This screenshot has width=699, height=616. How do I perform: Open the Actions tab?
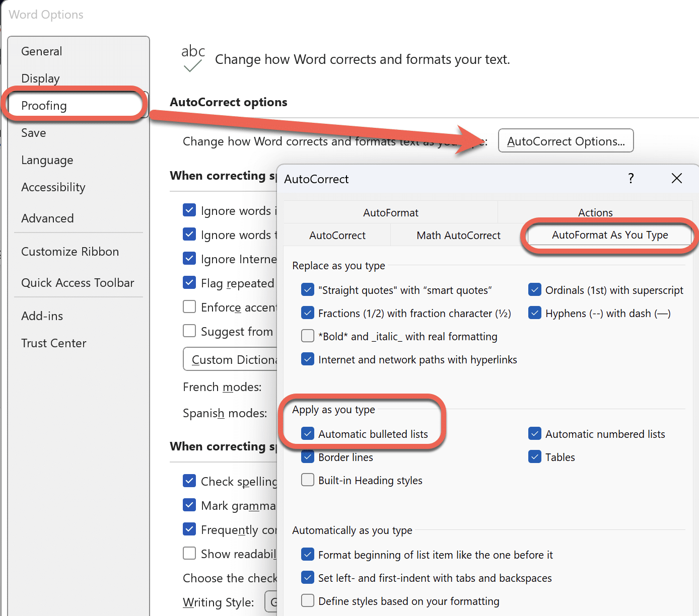click(595, 213)
